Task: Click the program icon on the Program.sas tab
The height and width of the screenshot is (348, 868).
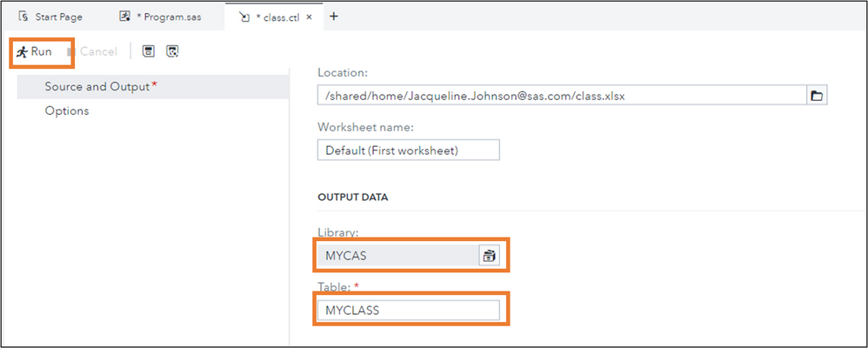Action: pyautogui.click(x=124, y=17)
